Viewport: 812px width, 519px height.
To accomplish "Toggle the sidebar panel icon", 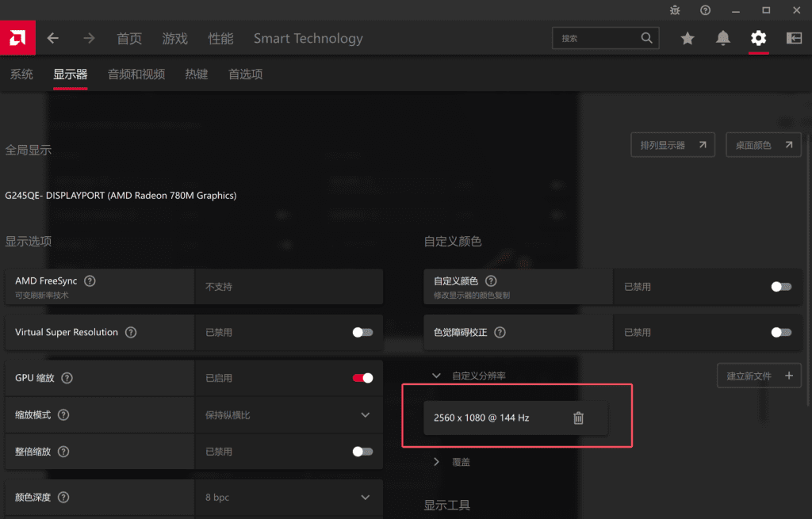I will tap(794, 38).
